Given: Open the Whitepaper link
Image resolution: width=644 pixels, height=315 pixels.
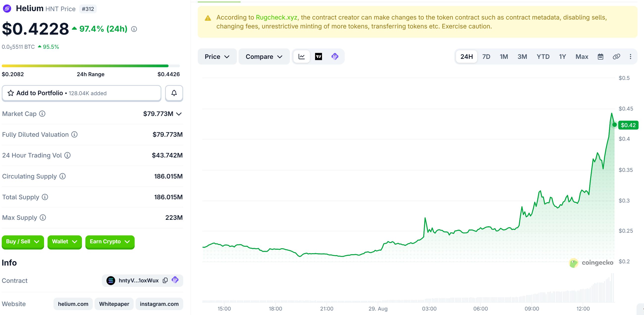Looking at the screenshot, I should [x=114, y=304].
